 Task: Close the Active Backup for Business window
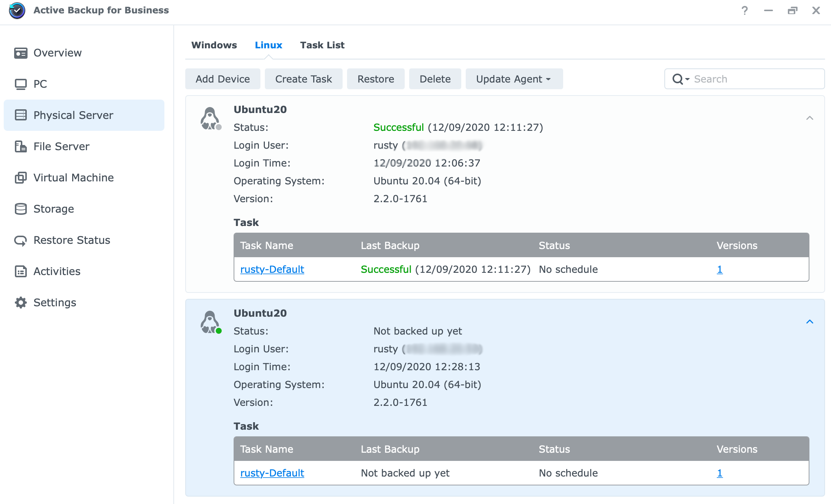coord(816,10)
